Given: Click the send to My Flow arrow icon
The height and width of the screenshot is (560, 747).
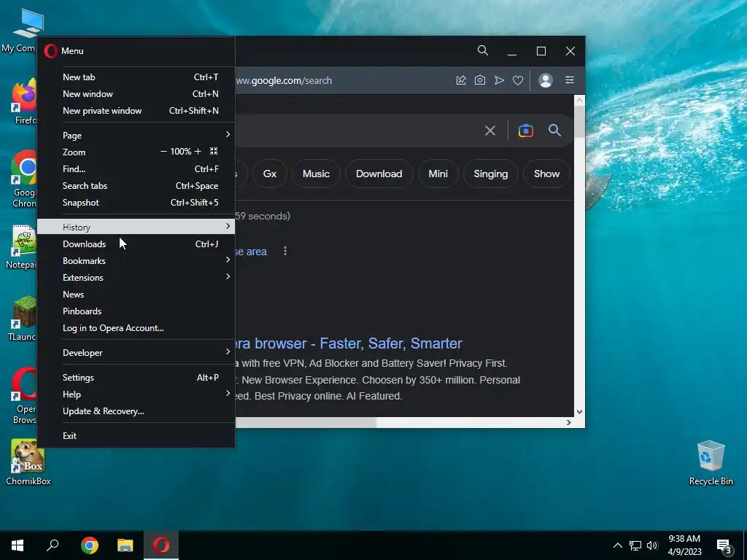Looking at the screenshot, I should pos(499,80).
